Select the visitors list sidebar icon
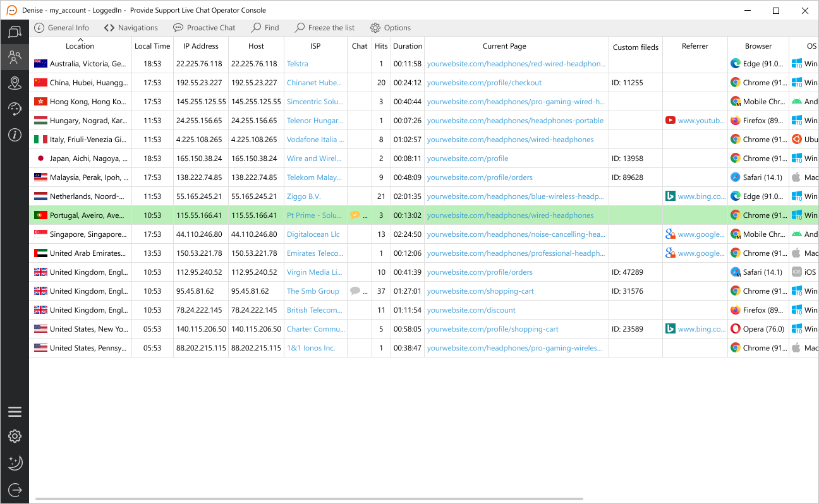 [x=15, y=57]
